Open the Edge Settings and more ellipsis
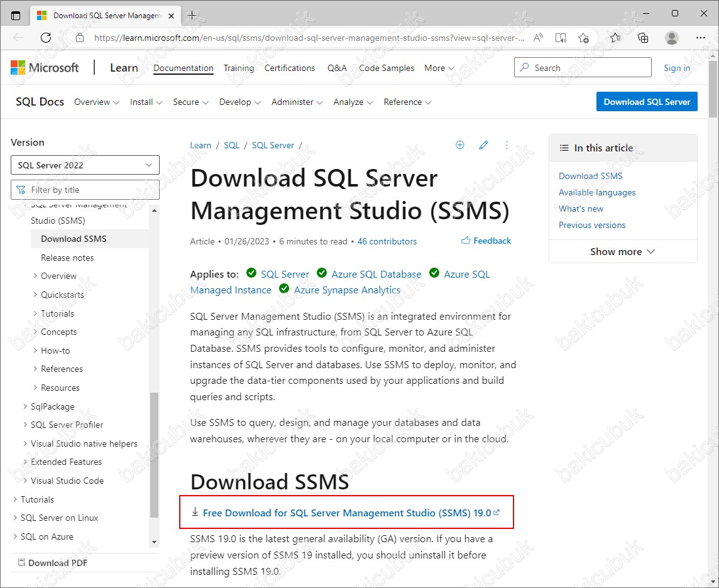Image resolution: width=719 pixels, height=588 pixels. (700, 38)
